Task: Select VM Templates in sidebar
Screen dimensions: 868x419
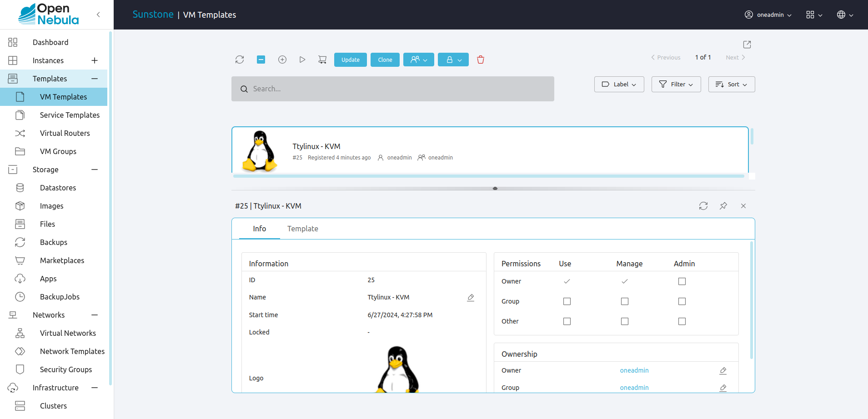Action: point(54,97)
